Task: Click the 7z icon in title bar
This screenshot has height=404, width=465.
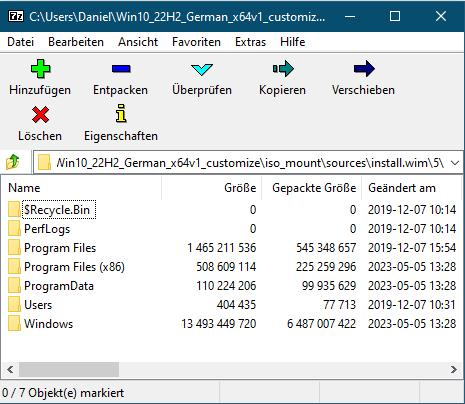Action: pyautogui.click(x=16, y=16)
